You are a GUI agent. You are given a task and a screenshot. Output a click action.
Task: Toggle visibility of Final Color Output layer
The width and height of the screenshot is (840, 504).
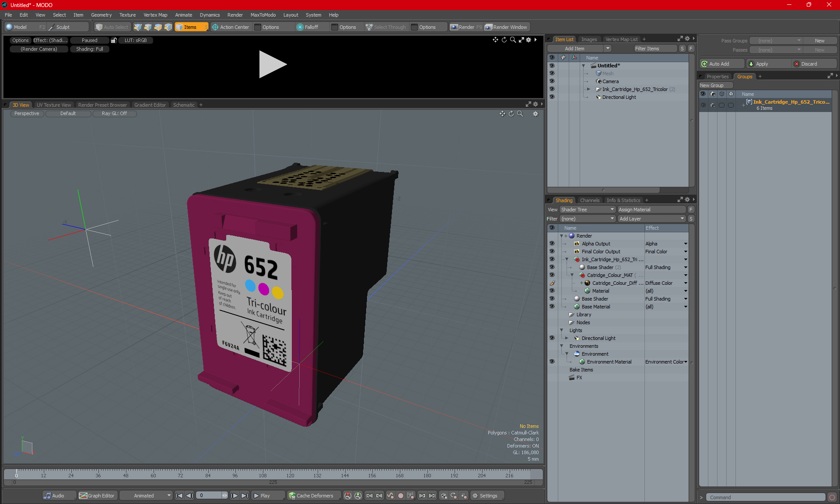[552, 252]
